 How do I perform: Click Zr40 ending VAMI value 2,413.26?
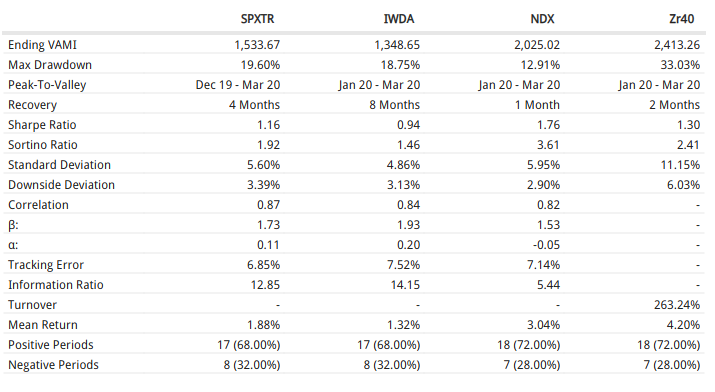coord(677,45)
